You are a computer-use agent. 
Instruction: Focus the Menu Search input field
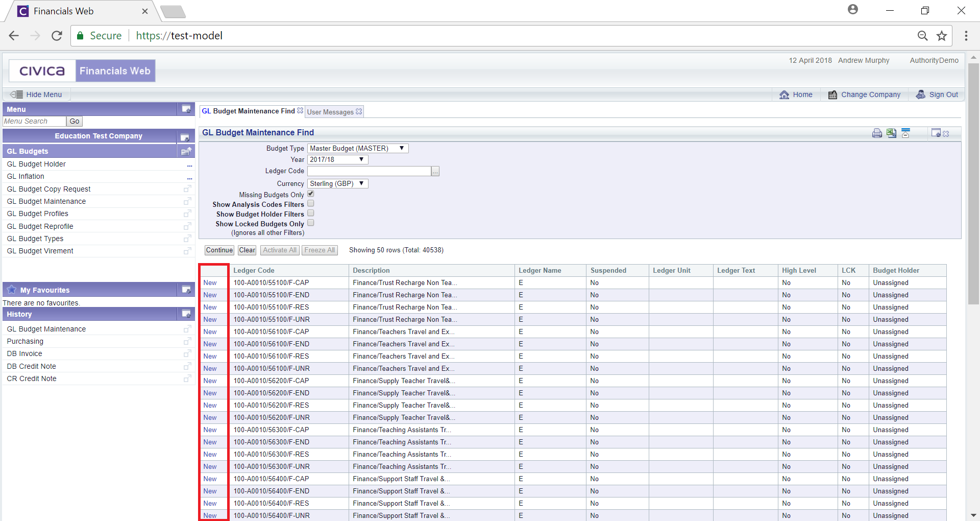coord(34,122)
